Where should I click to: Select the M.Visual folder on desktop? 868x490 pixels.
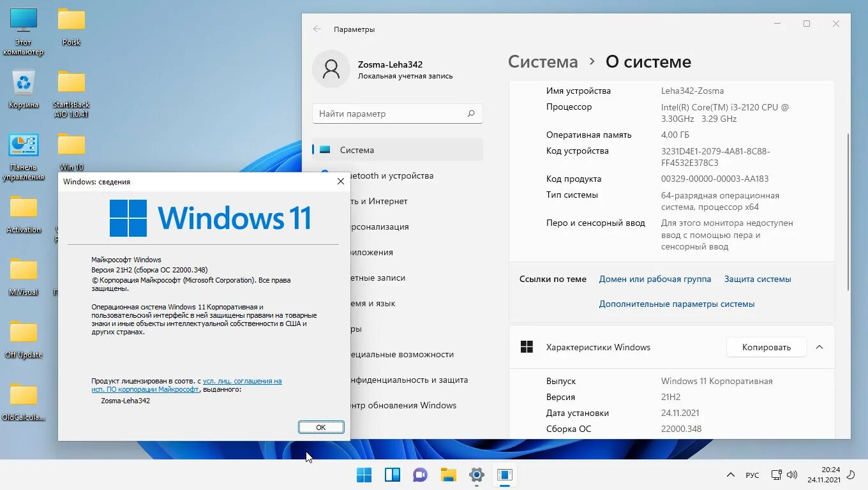click(x=24, y=277)
